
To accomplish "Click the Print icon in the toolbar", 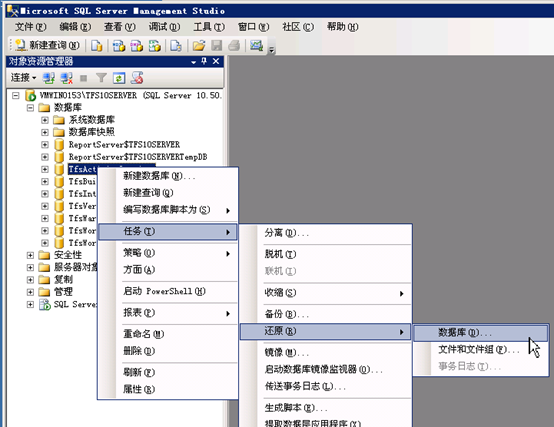I will tap(234, 46).
